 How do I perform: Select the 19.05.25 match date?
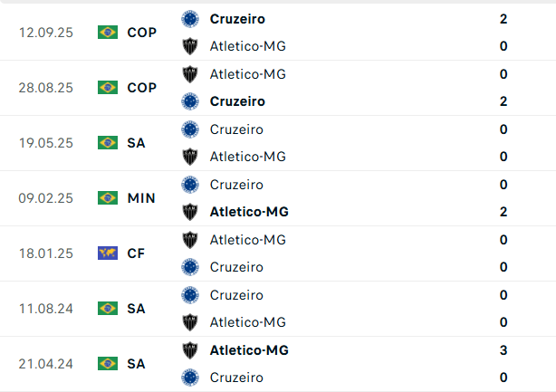click(x=46, y=143)
